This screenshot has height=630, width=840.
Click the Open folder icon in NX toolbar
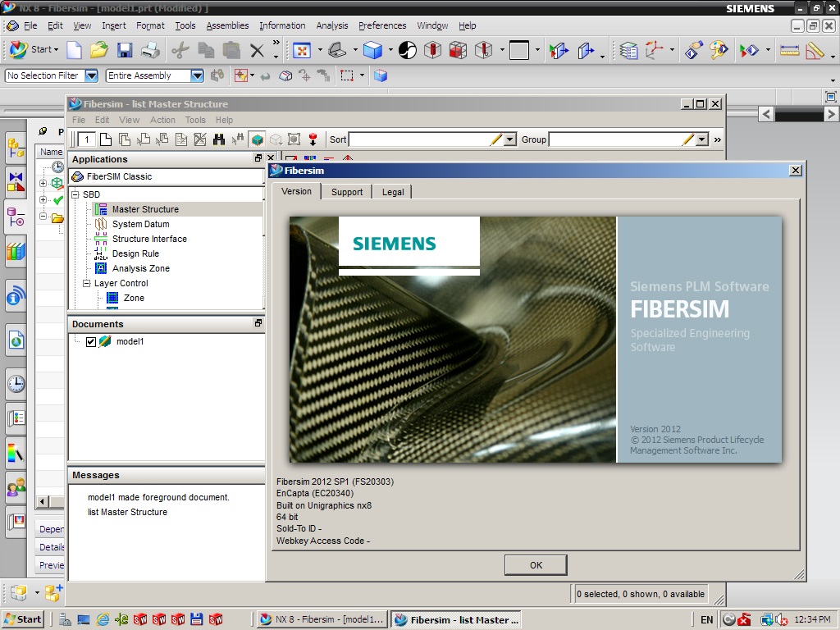(99, 50)
